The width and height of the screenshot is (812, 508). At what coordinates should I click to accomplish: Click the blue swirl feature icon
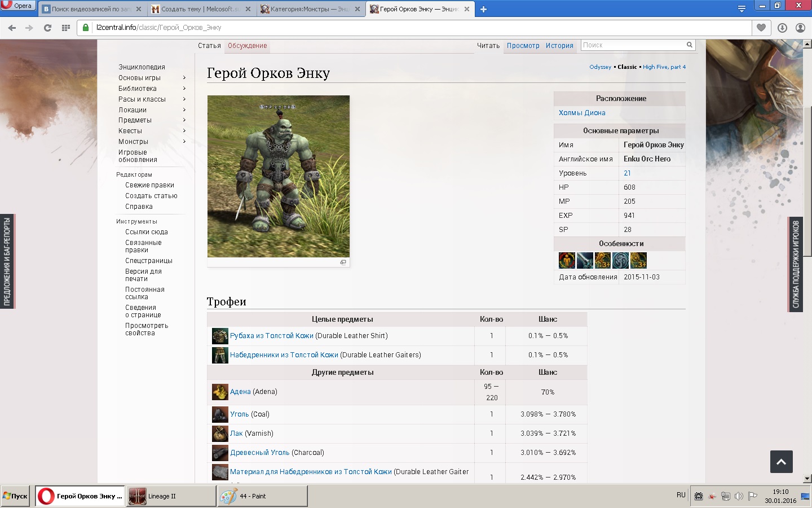click(x=620, y=260)
